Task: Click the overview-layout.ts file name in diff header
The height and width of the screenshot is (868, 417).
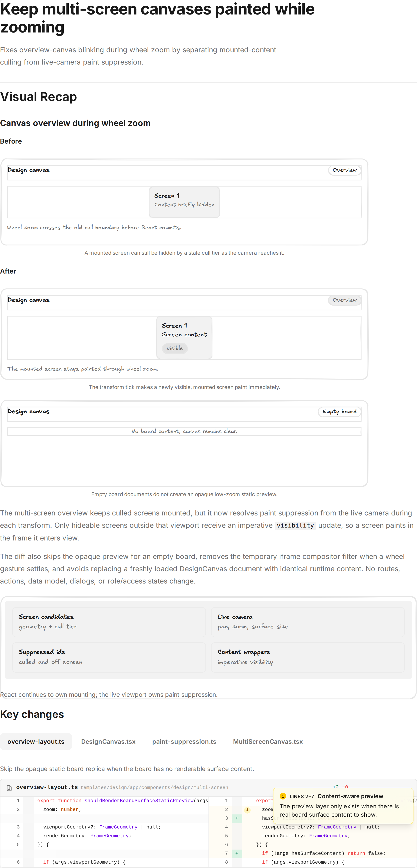Action: (47, 787)
